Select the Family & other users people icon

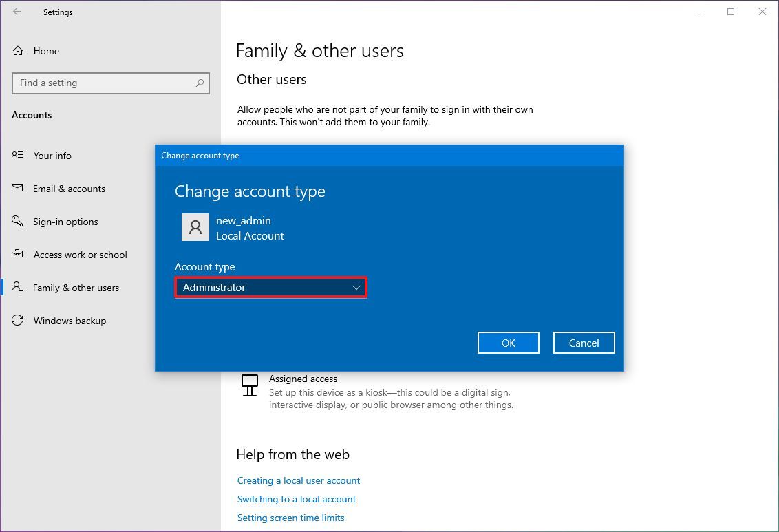[x=17, y=288]
